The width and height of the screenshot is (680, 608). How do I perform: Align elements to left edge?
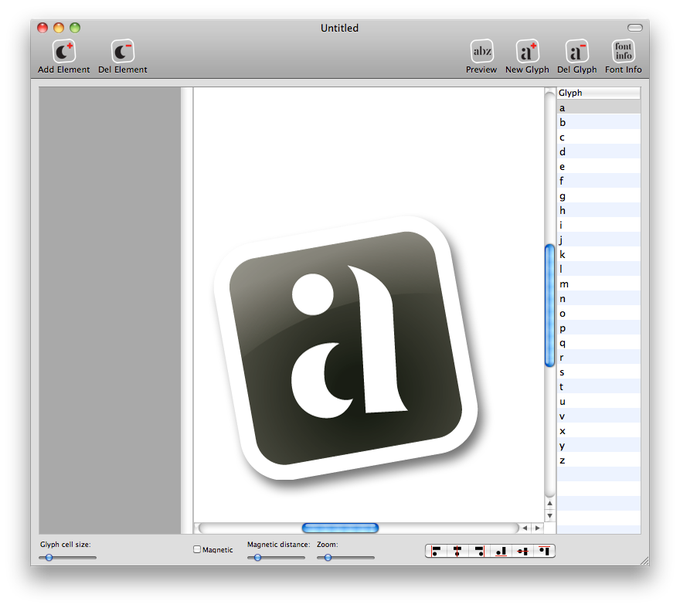click(x=436, y=551)
